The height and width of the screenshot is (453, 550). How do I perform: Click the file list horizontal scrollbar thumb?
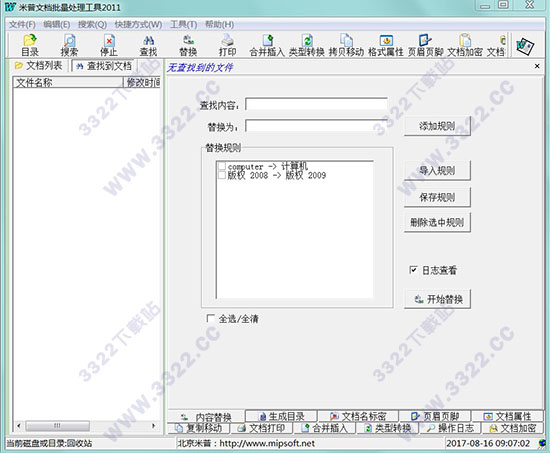click(x=58, y=426)
